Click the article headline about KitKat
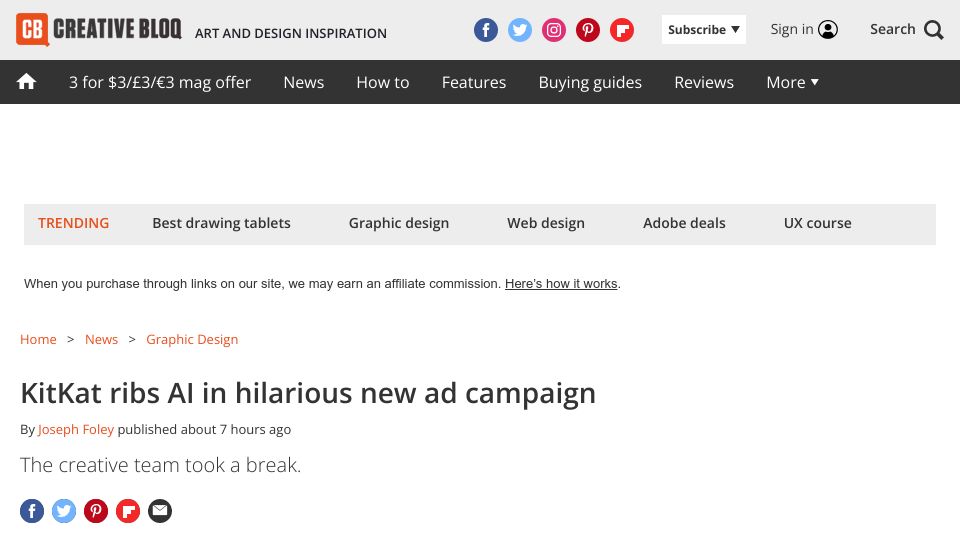 click(308, 393)
